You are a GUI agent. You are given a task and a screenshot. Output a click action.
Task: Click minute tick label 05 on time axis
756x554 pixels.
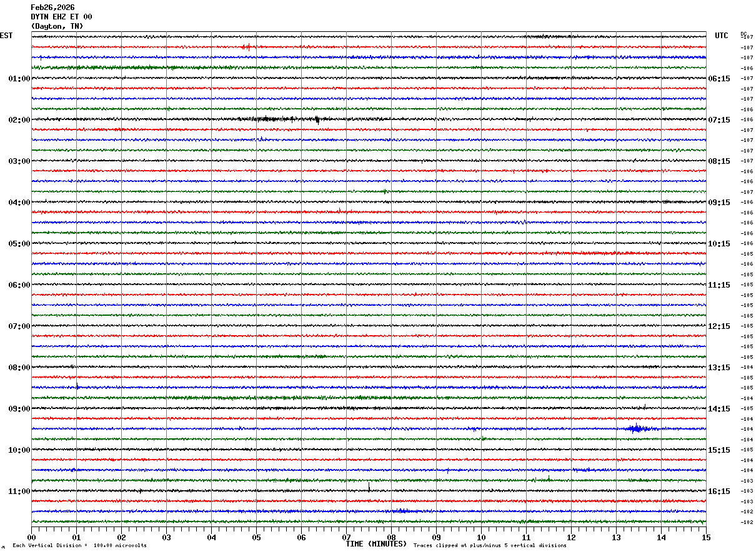pyautogui.click(x=256, y=537)
